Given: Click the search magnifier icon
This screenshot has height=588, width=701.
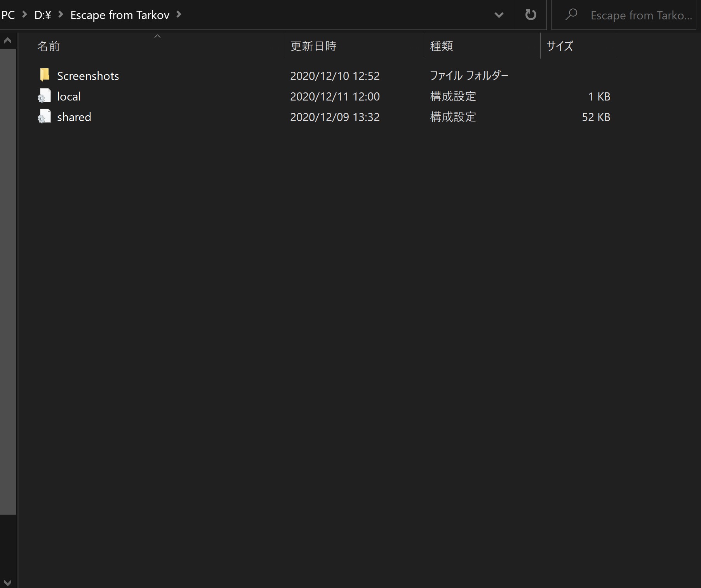Looking at the screenshot, I should (x=571, y=14).
